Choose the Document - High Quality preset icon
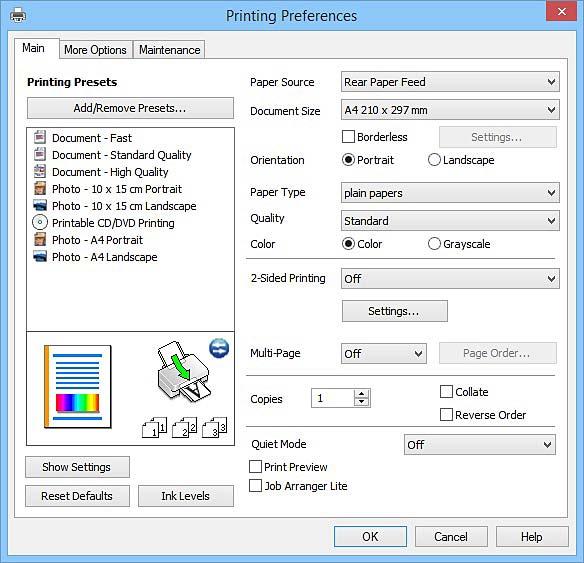 [40, 171]
